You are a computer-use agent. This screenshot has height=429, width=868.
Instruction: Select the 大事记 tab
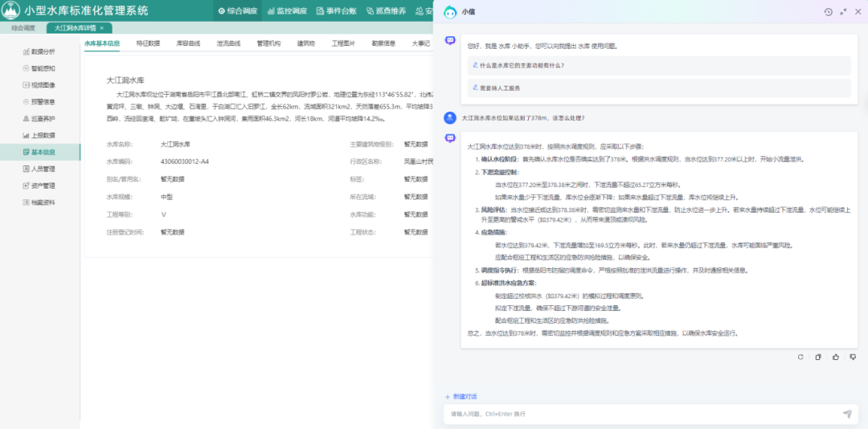click(x=420, y=43)
